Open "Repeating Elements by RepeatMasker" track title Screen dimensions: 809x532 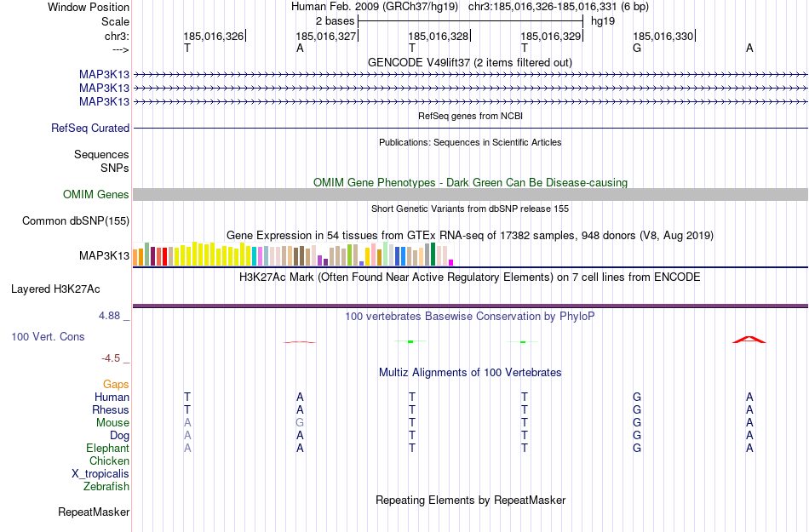pyautogui.click(x=471, y=500)
